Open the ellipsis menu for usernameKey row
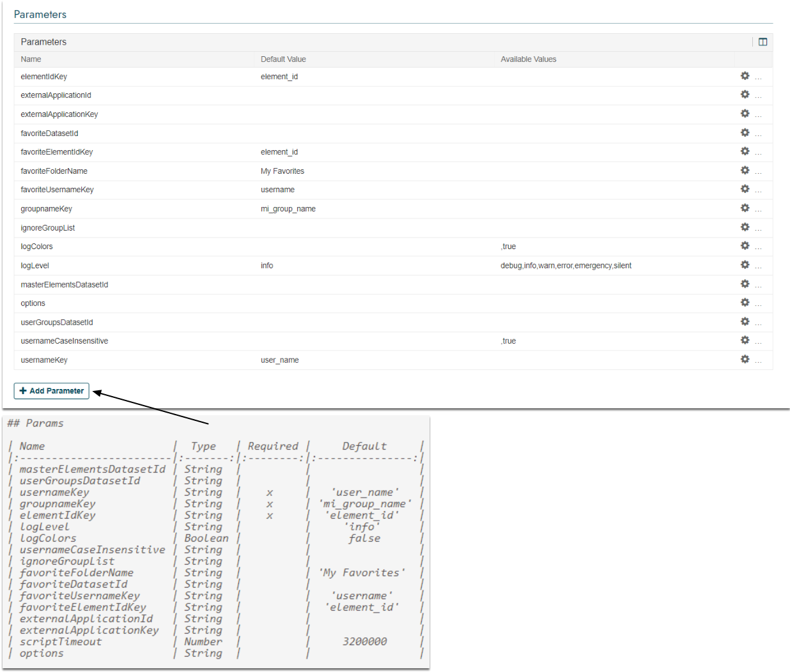This screenshot has height=672, width=790. click(x=758, y=361)
